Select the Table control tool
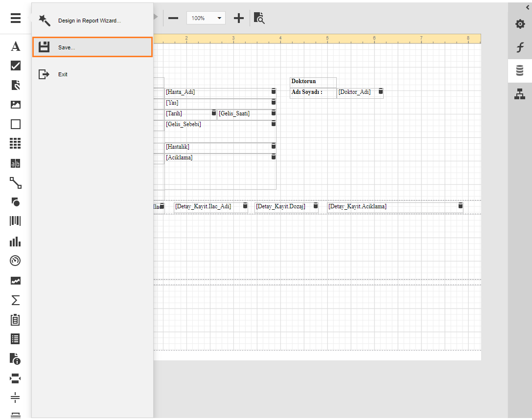The image size is (532, 420). coord(16,143)
